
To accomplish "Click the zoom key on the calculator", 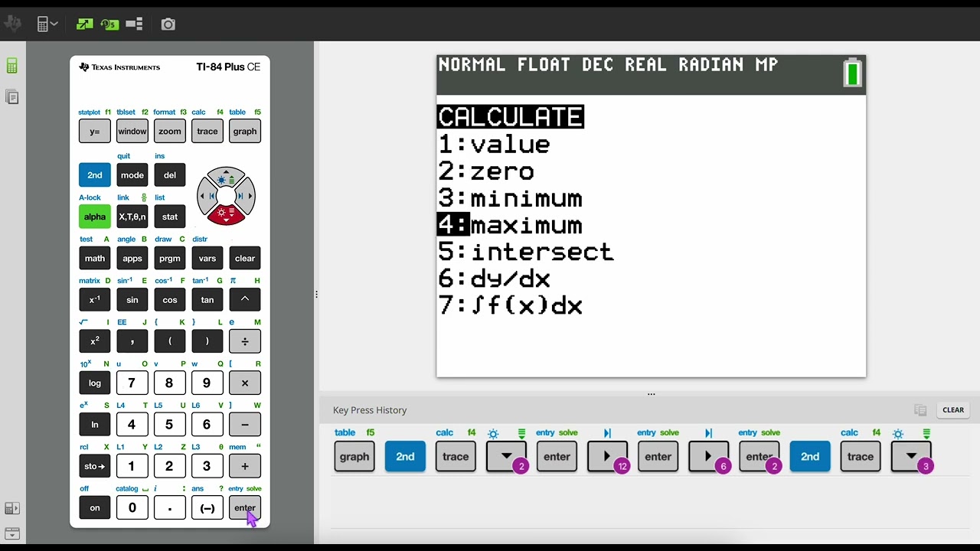I will (170, 131).
